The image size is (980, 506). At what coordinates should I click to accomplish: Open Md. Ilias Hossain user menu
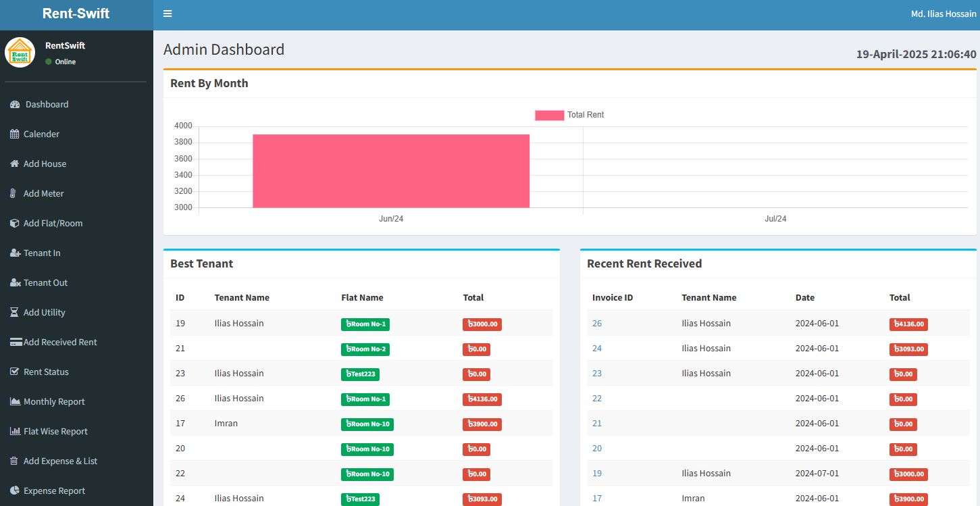[x=944, y=14]
